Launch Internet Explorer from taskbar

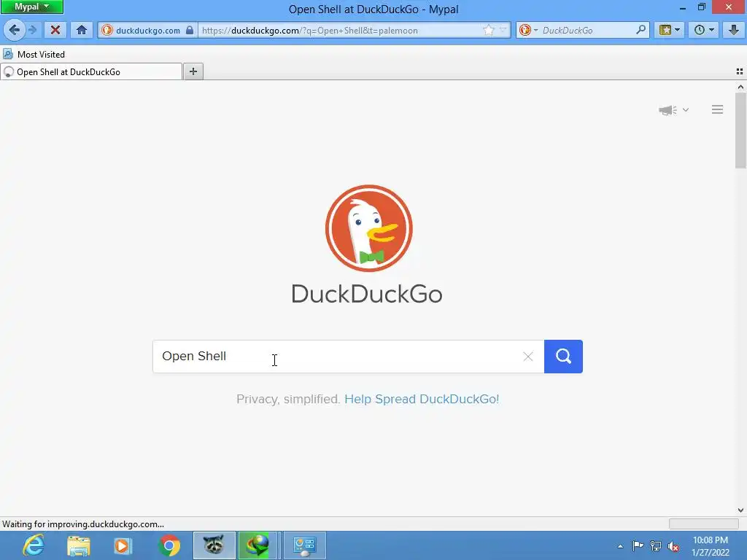click(x=34, y=545)
